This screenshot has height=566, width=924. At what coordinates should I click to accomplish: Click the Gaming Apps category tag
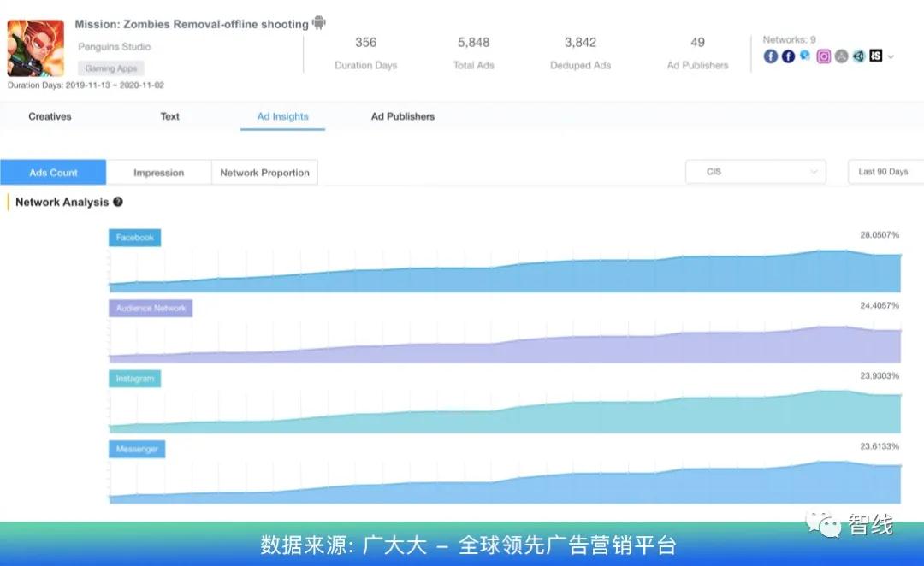111,67
